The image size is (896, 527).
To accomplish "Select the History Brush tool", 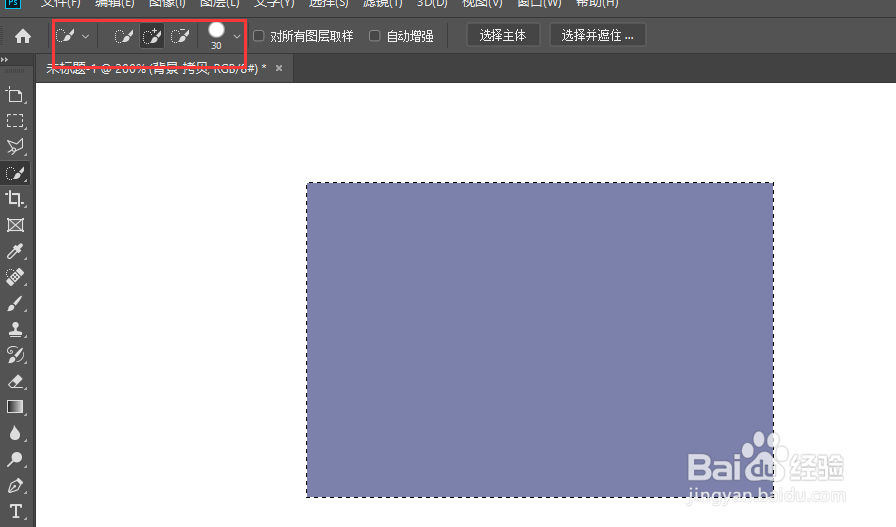I will click(15, 355).
